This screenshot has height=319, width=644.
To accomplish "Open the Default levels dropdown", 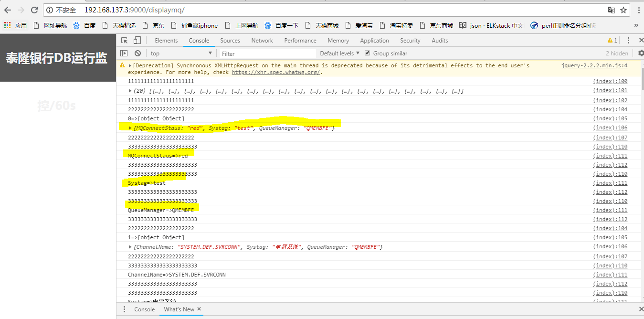I will (339, 53).
